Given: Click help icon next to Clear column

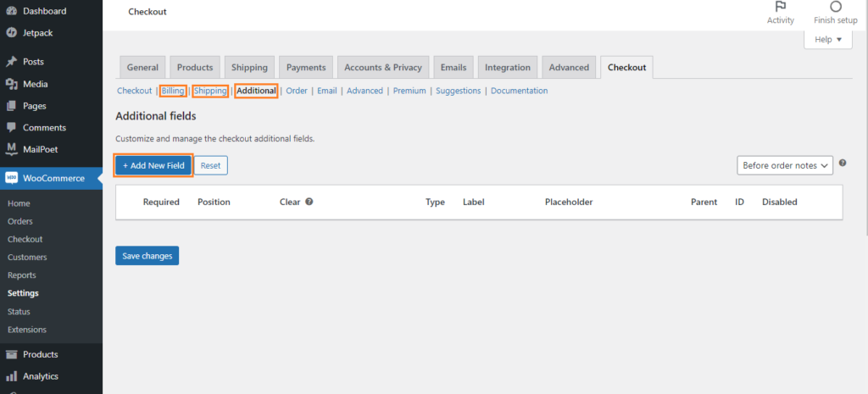Looking at the screenshot, I should click(x=309, y=202).
